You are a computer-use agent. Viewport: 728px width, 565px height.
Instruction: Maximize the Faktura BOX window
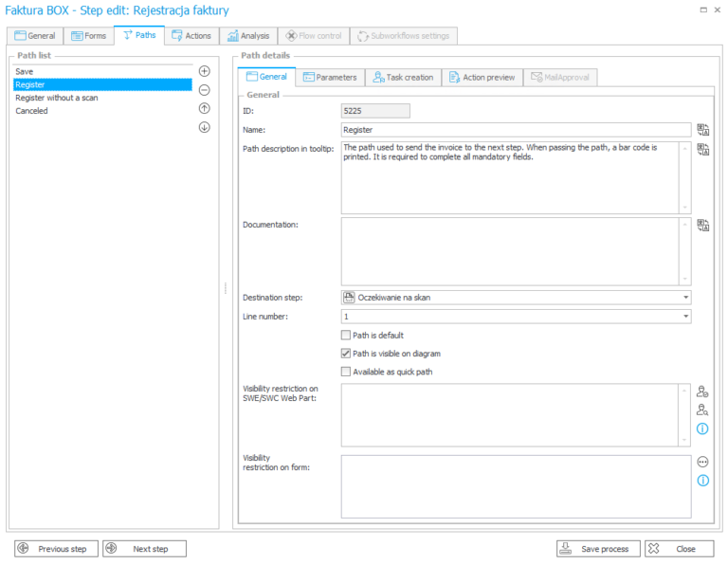click(x=703, y=9)
